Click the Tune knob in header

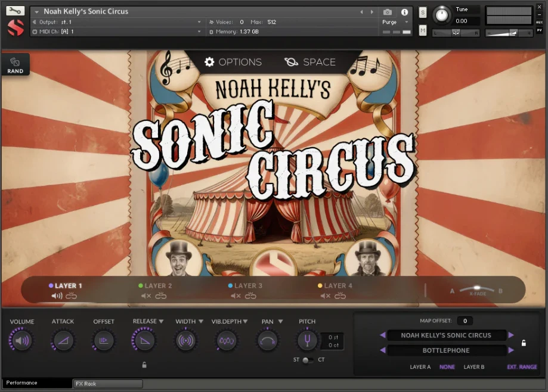[442, 15]
